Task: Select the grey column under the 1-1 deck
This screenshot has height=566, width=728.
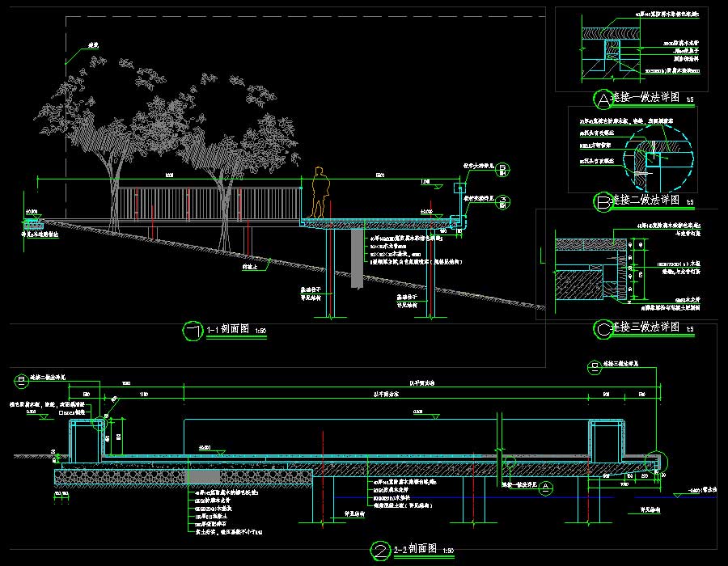Action: click(x=357, y=258)
